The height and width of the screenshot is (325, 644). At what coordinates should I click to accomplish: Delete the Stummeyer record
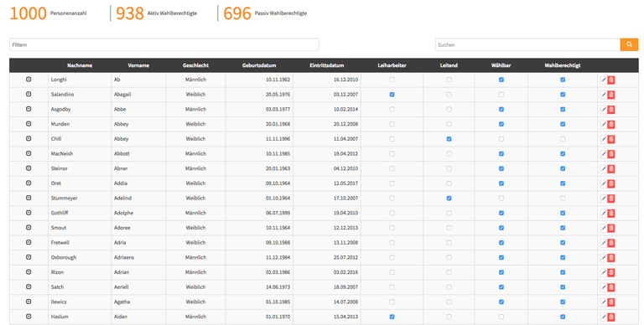(x=611, y=199)
